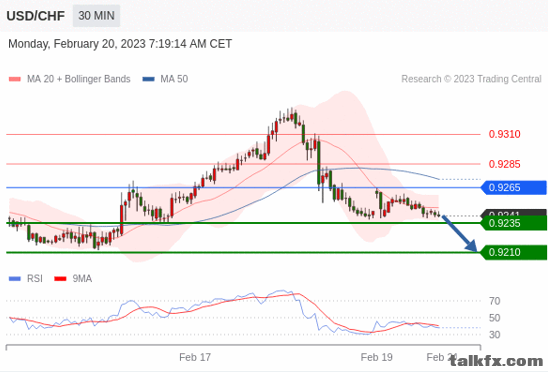
Task: Click the Research © 2023 Trading Central credit
Action: pyautogui.click(x=471, y=79)
